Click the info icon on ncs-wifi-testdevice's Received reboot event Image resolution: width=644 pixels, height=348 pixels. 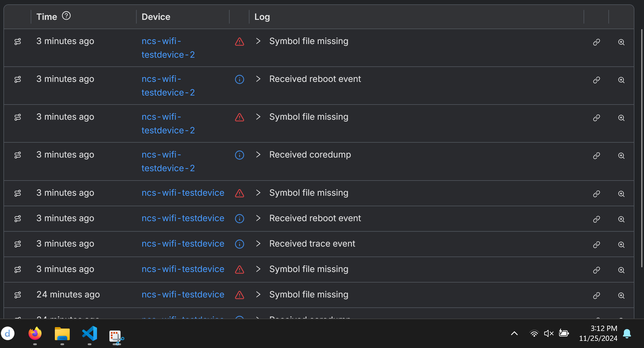point(240,219)
